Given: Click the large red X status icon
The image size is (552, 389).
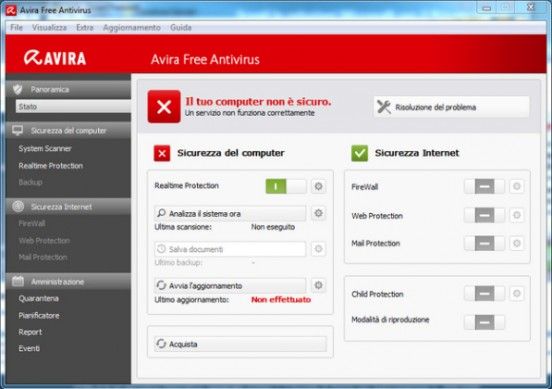Looking at the screenshot, I should pyautogui.click(x=164, y=107).
